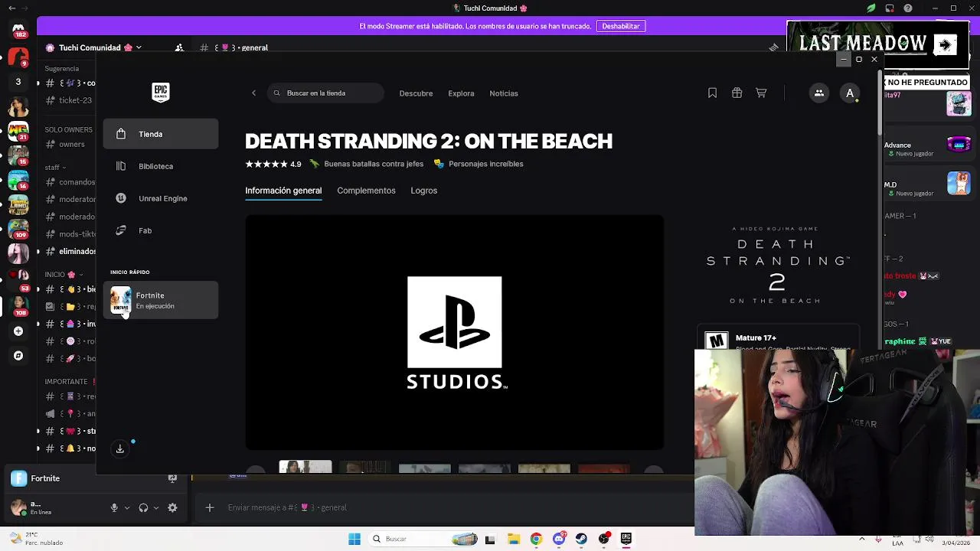
Task: Go back with the store back arrow
Action: [x=254, y=93]
